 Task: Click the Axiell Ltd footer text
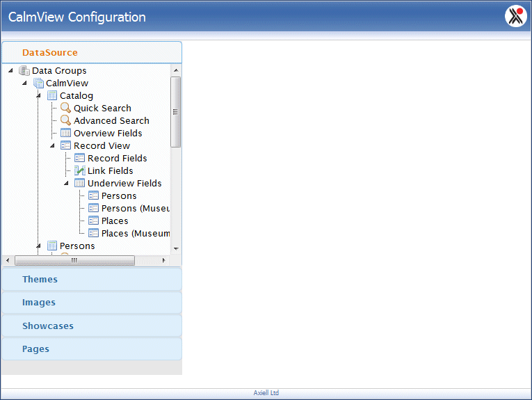pyautogui.click(x=266, y=393)
